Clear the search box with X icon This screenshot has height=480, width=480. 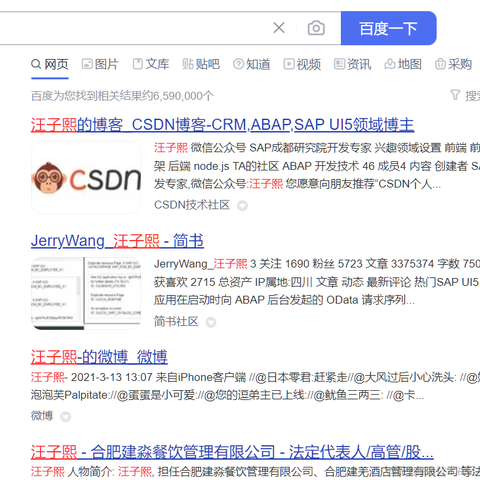tap(279, 28)
